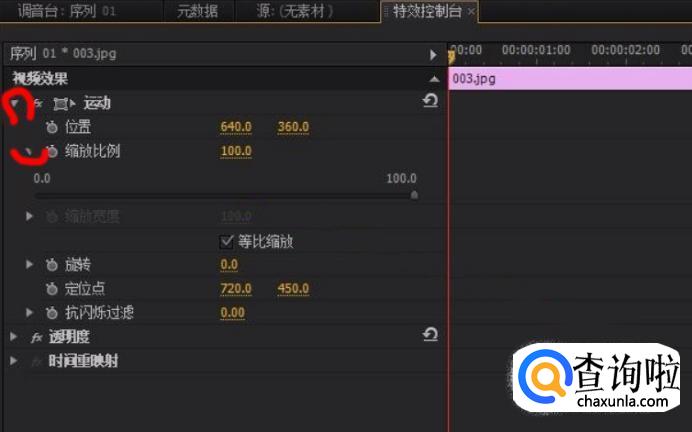Collapse the 运动 effect group

(14, 103)
